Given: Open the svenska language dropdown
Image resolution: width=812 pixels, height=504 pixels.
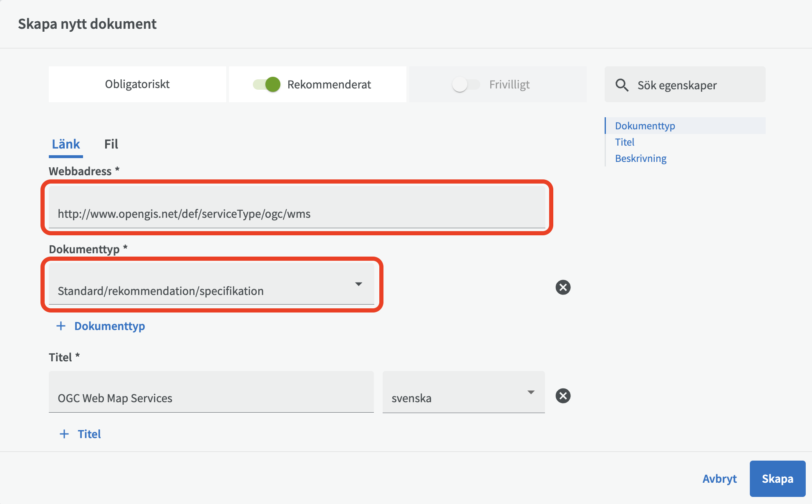Looking at the screenshot, I should (x=463, y=393).
